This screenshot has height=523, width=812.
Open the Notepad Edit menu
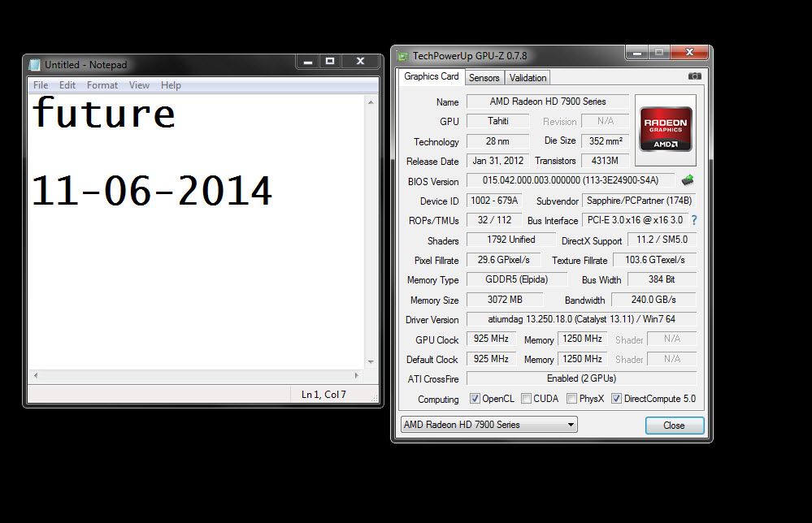(x=67, y=85)
